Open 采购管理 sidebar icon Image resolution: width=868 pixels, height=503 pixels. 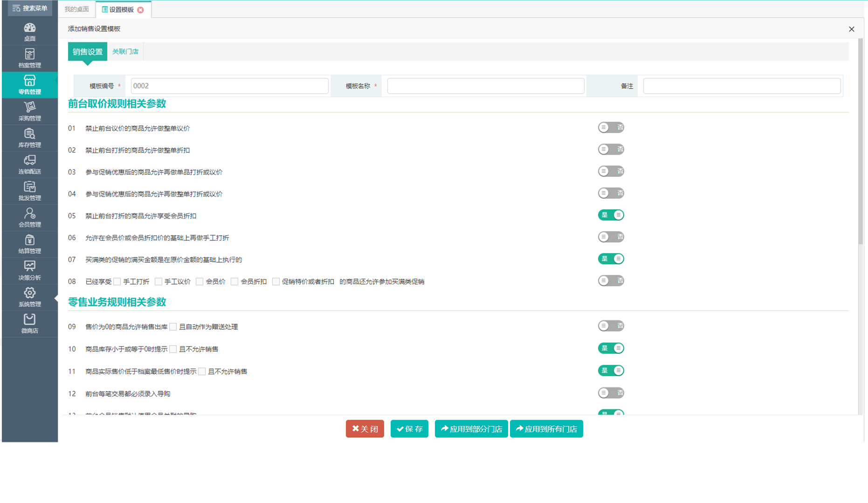tap(29, 111)
